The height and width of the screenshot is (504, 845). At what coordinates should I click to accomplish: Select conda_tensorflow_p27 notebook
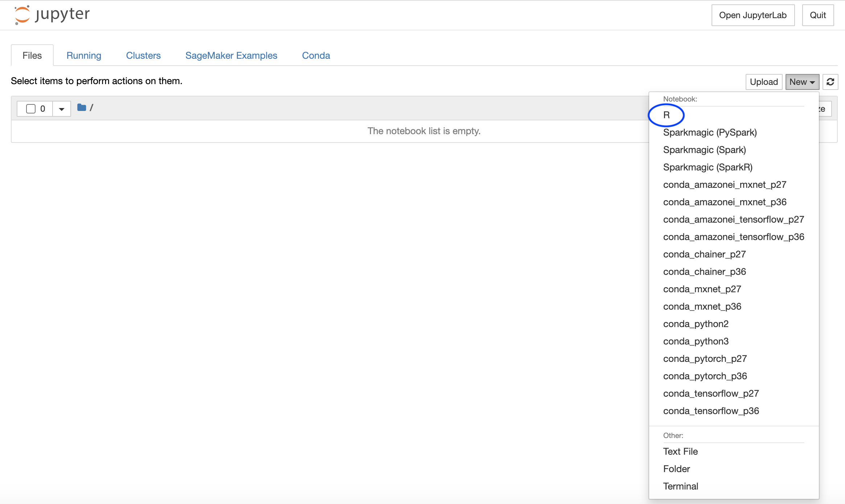pos(734,393)
